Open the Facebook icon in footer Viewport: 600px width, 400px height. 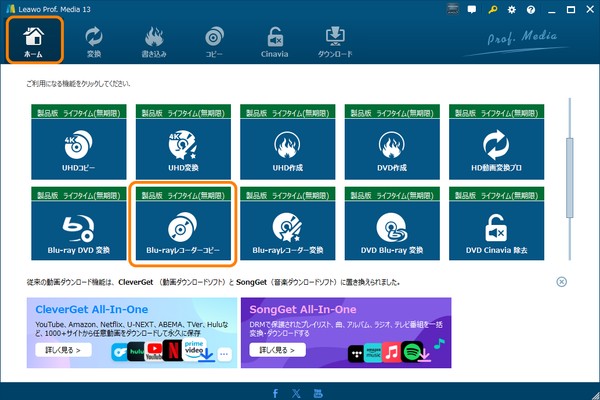click(275, 393)
